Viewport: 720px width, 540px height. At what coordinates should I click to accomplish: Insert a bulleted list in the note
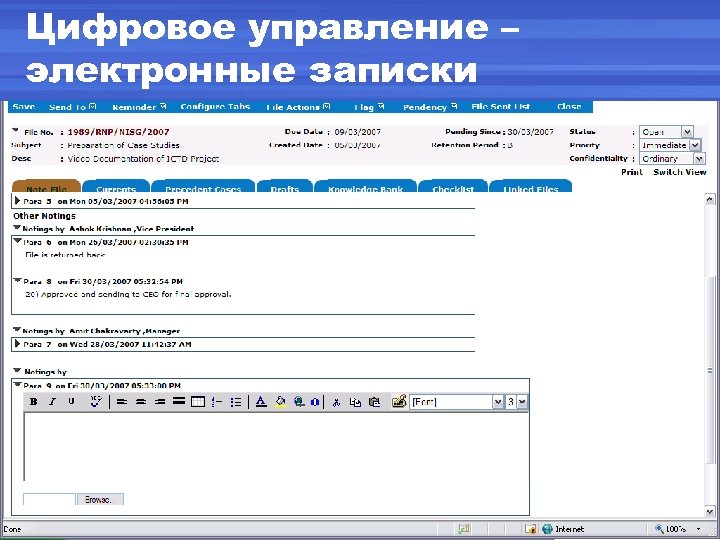tap(236, 402)
